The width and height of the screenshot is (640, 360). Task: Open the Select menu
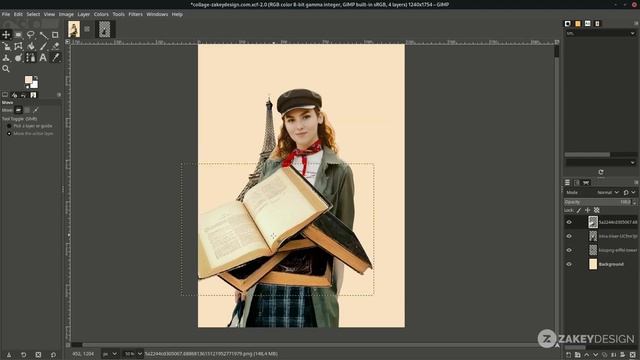pyautogui.click(x=33, y=14)
